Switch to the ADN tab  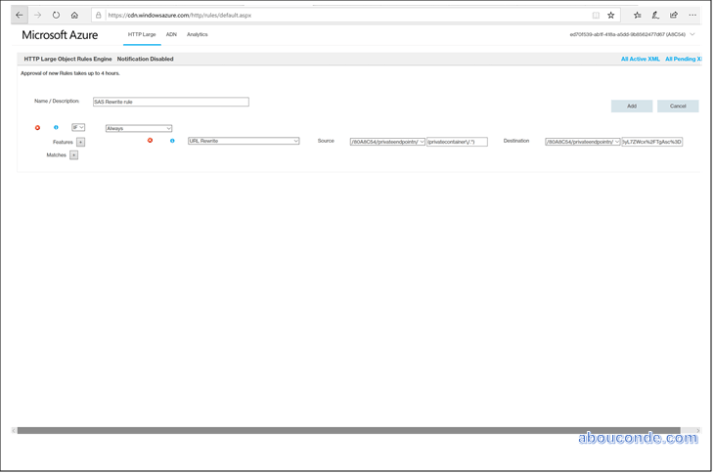click(x=171, y=35)
